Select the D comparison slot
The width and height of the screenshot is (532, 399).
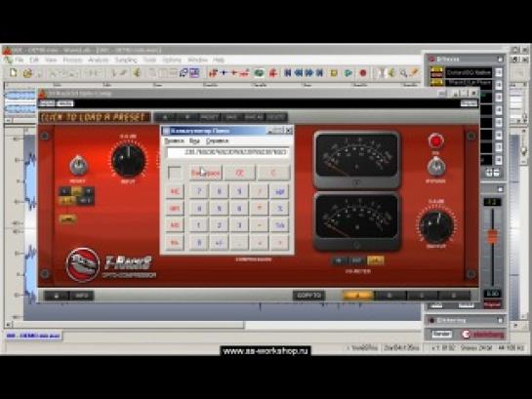pos(454,296)
